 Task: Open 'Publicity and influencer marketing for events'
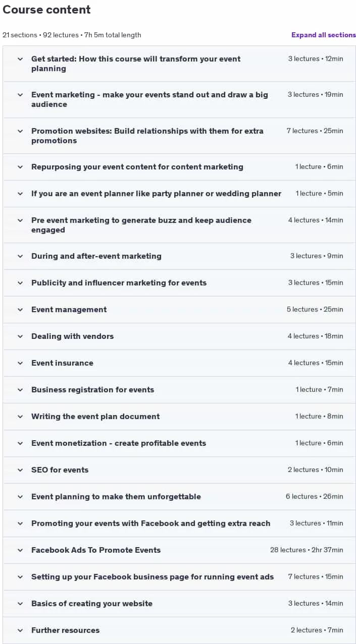119,283
